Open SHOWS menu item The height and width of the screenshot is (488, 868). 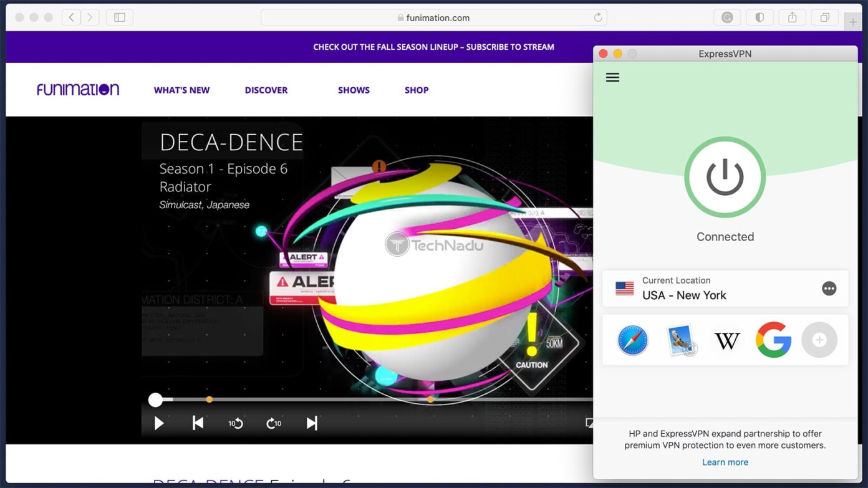click(x=354, y=90)
